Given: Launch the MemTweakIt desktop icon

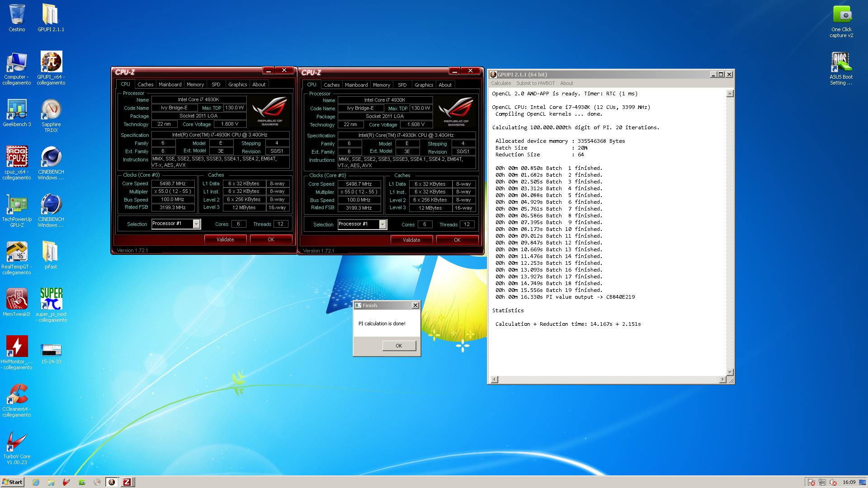Looking at the screenshot, I should (x=17, y=302).
